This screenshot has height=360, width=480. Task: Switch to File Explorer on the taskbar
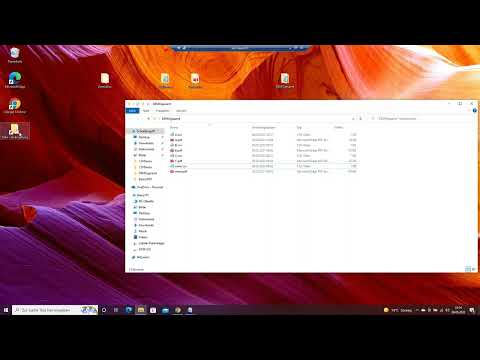click(141, 310)
